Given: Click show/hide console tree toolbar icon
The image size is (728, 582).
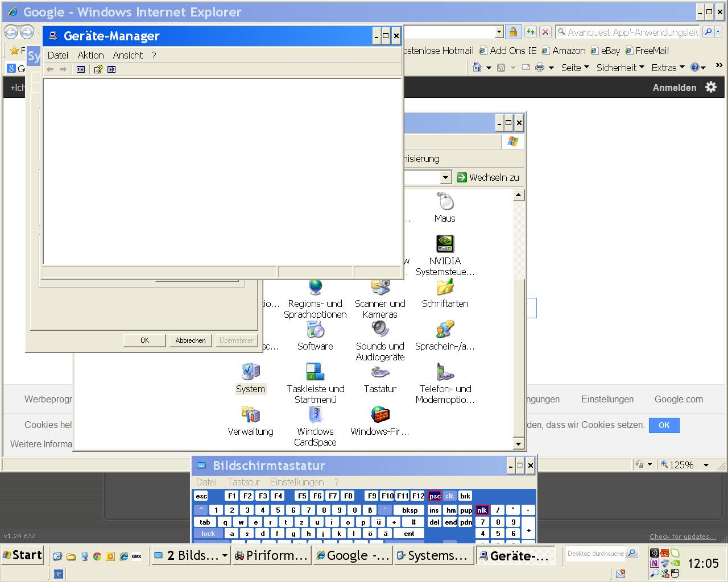Looking at the screenshot, I should [x=81, y=69].
